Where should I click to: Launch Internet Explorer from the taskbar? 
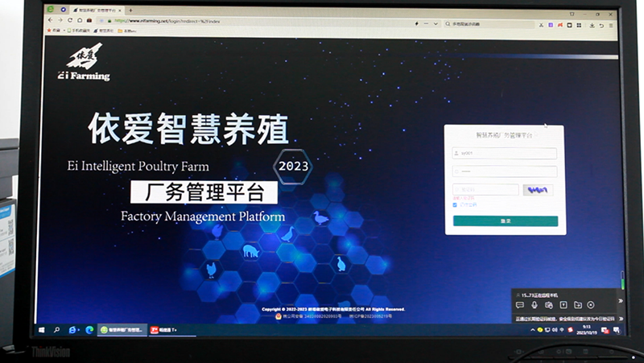point(72,330)
